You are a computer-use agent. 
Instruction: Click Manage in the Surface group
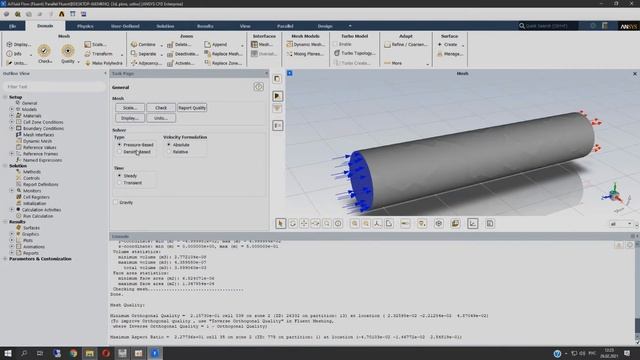(450, 54)
